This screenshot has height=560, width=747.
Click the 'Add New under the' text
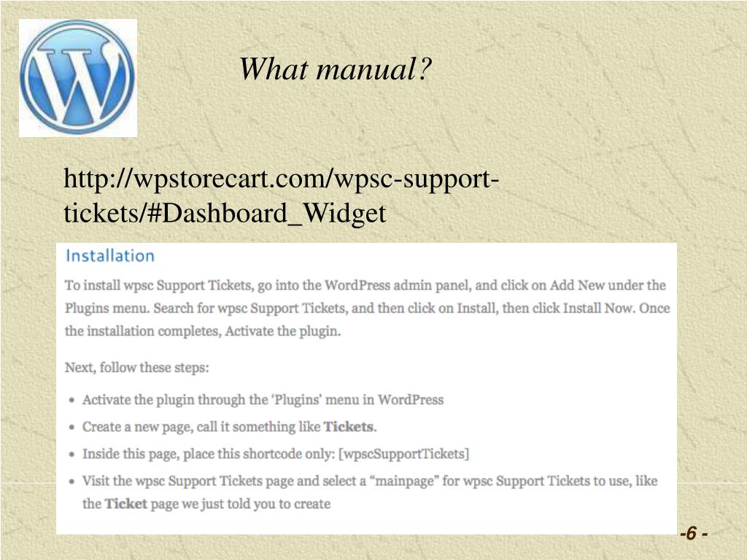(x=608, y=285)
